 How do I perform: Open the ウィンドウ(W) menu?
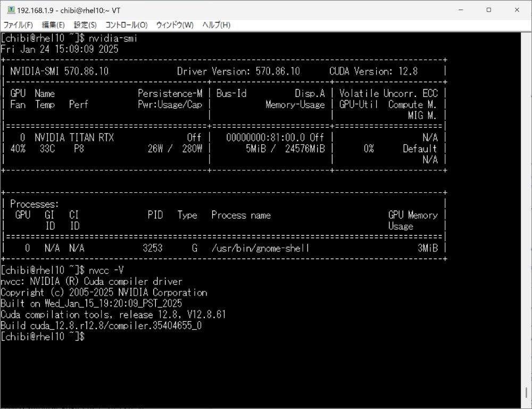[174, 25]
